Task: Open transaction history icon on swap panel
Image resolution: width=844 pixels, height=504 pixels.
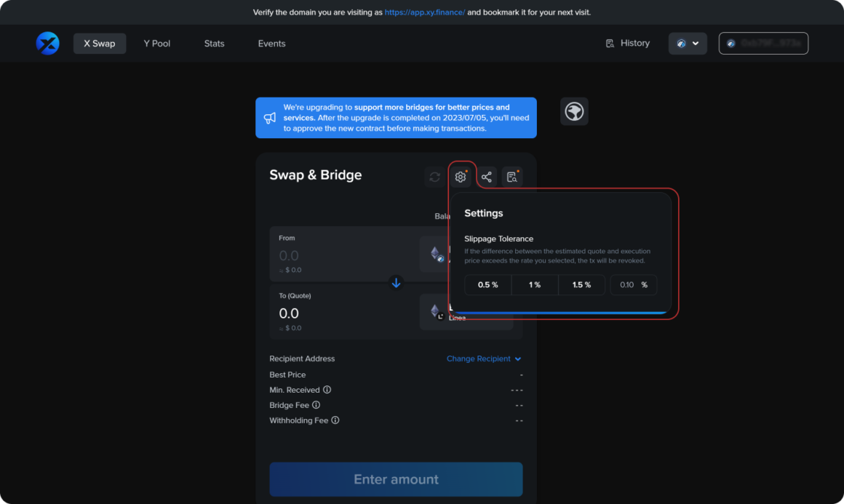Action: (511, 176)
